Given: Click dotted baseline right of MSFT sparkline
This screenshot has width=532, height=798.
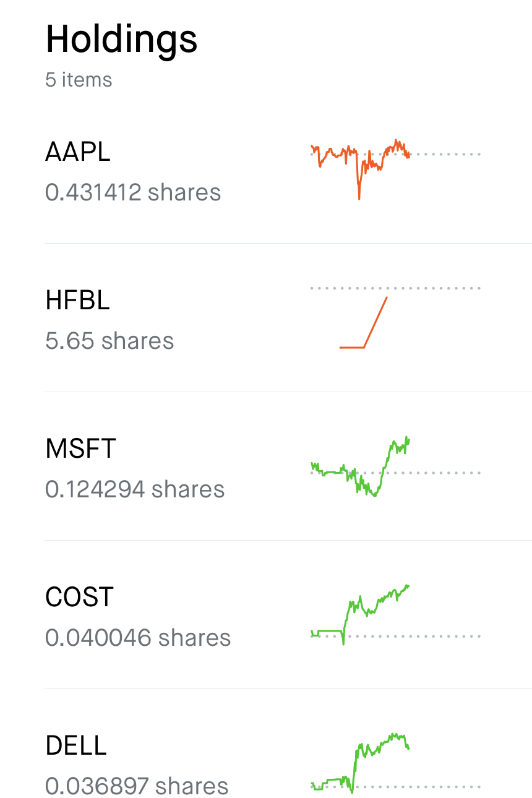Looking at the screenshot, I should pyautogui.click(x=445, y=473).
